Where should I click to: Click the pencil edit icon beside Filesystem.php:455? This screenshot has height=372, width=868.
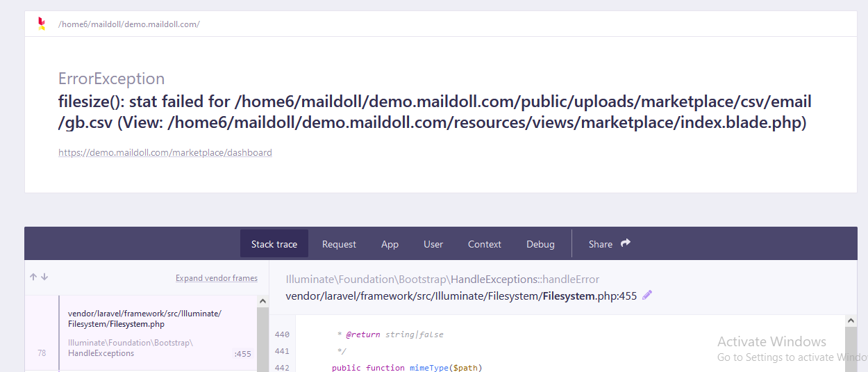[647, 296]
